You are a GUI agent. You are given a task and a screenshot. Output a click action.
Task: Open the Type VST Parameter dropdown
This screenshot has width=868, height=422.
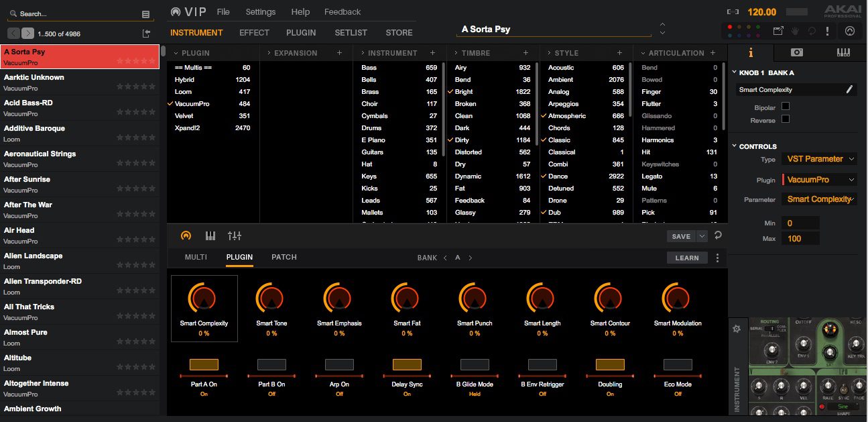pyautogui.click(x=819, y=159)
